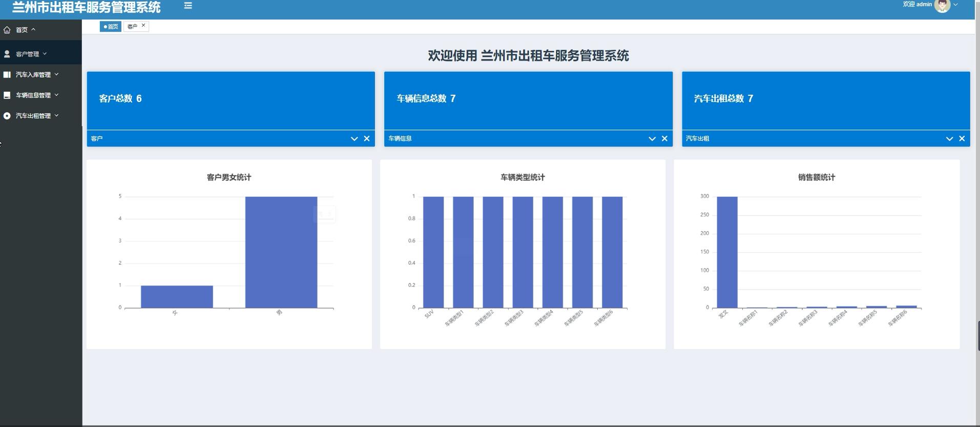Open the 首页 sidebar menu item
Viewport: 980px width, 427px height.
click(41, 30)
